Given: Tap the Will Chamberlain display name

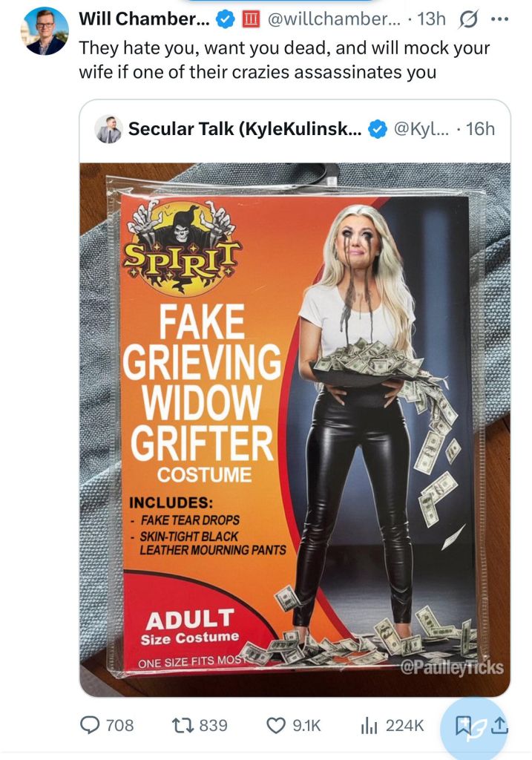Looking at the screenshot, I should [144, 19].
